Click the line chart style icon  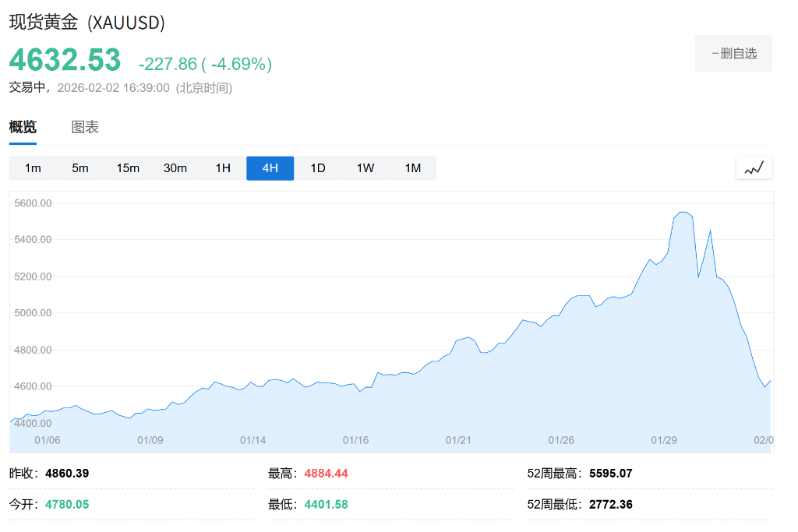[754, 168]
